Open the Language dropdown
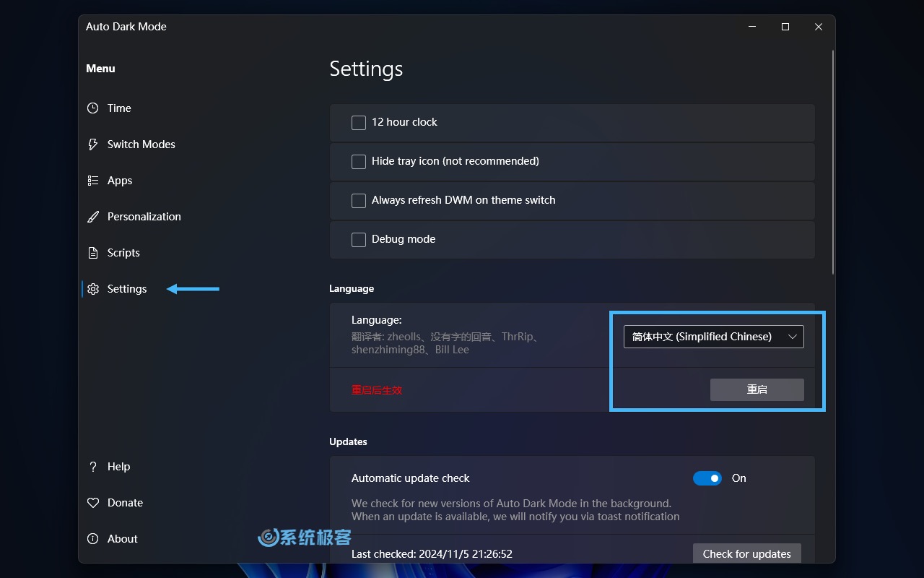 [714, 337]
